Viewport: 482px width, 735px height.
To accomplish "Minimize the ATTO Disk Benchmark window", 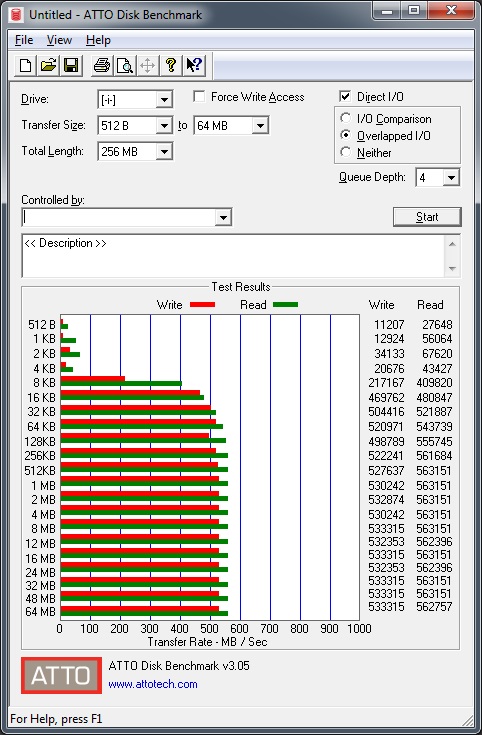I will tap(387, 10).
